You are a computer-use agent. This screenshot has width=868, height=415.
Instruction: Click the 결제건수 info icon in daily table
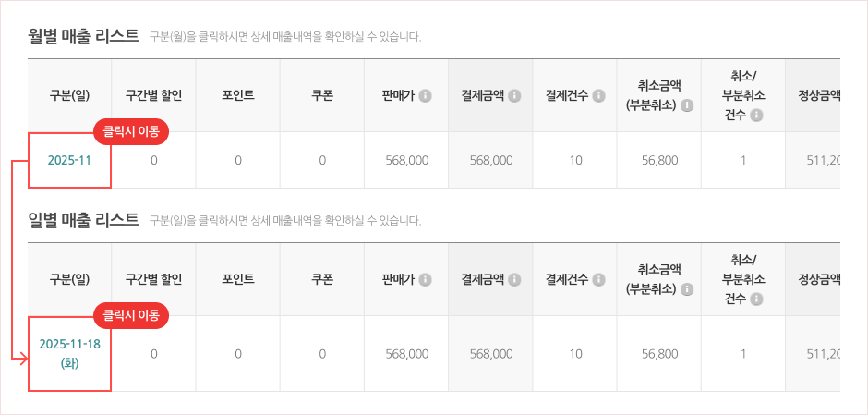click(598, 279)
